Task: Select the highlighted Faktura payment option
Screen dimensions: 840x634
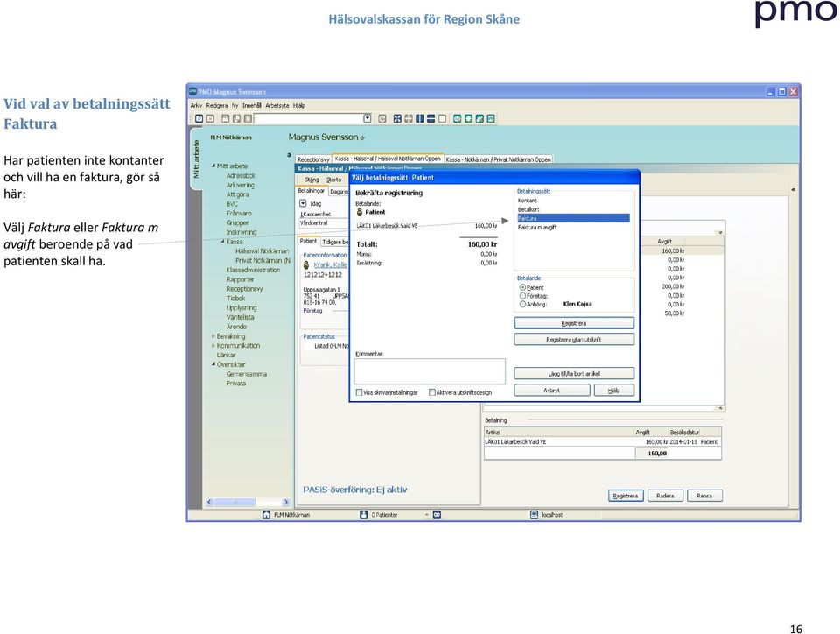Action: point(573,218)
